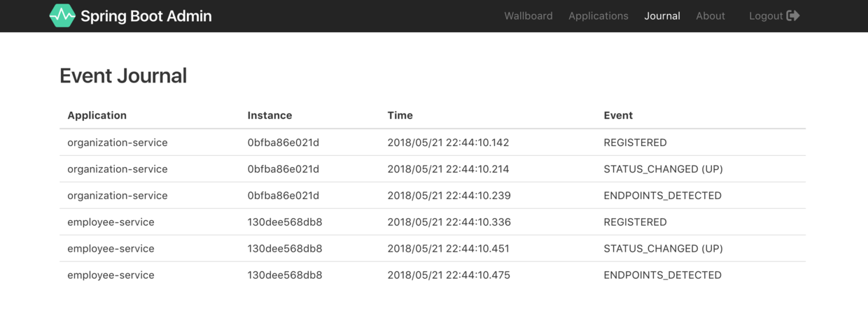The width and height of the screenshot is (868, 318).
Task: Open the Wallboard tab
Action: coord(528,15)
